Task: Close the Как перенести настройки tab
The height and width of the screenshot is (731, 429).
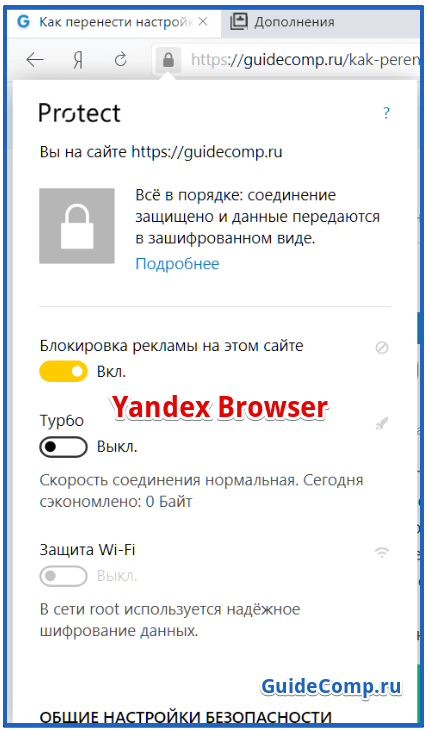Action: point(203,21)
